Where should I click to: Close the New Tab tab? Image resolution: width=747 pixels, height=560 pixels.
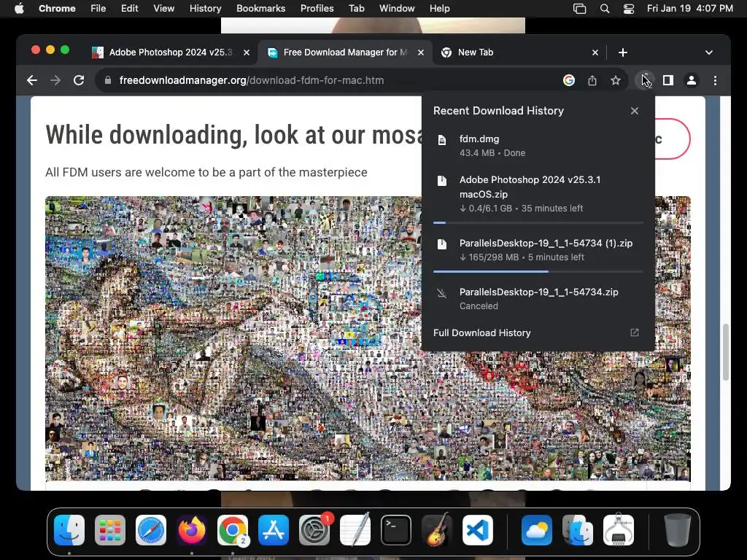point(595,52)
